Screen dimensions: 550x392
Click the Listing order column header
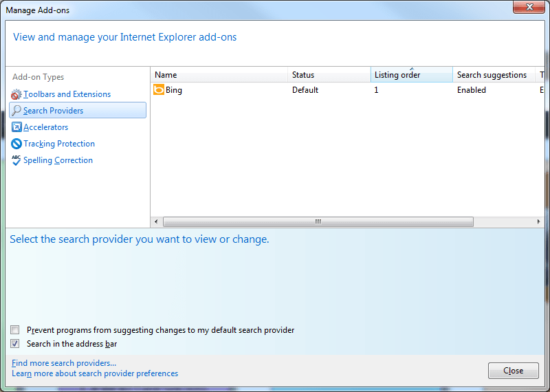(411, 75)
